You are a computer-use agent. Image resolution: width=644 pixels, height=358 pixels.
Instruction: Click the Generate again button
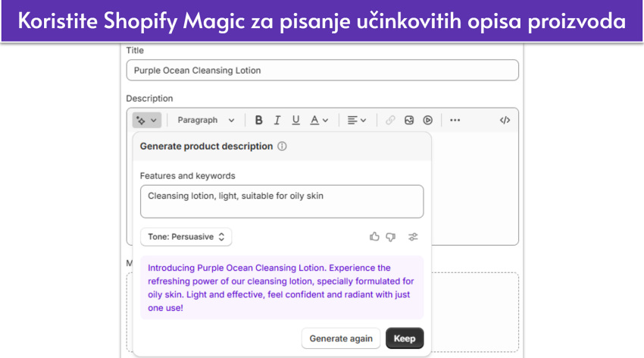tap(341, 338)
